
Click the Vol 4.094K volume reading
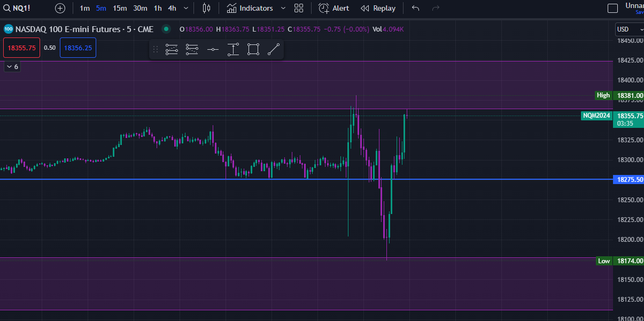tap(389, 29)
